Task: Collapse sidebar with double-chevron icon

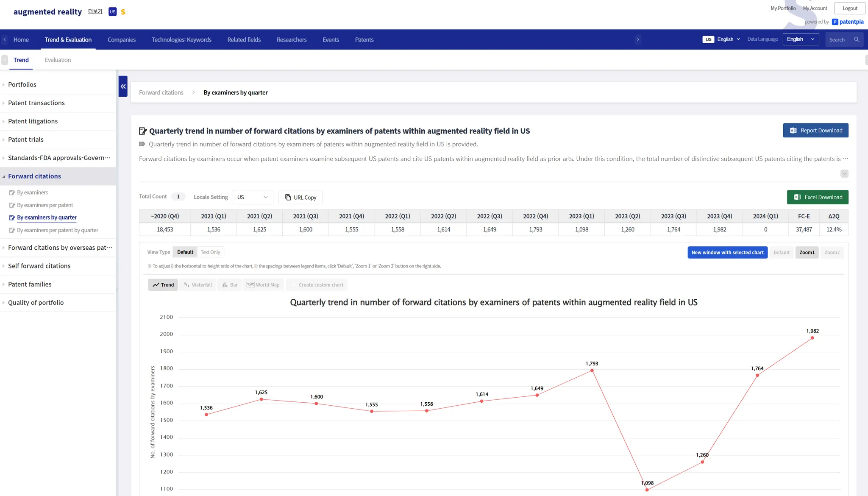Action: 123,86
